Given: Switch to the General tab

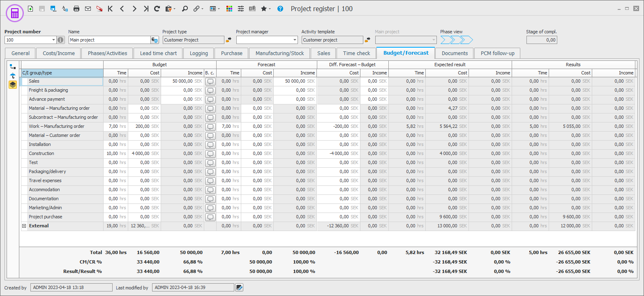Looking at the screenshot, I should 21,53.
